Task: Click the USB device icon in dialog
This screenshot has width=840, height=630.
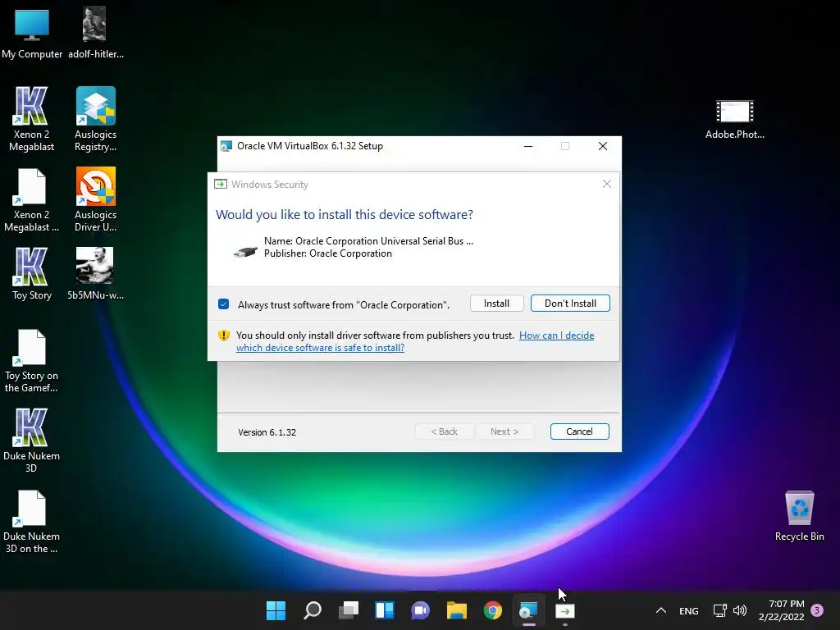Action: tap(245, 251)
